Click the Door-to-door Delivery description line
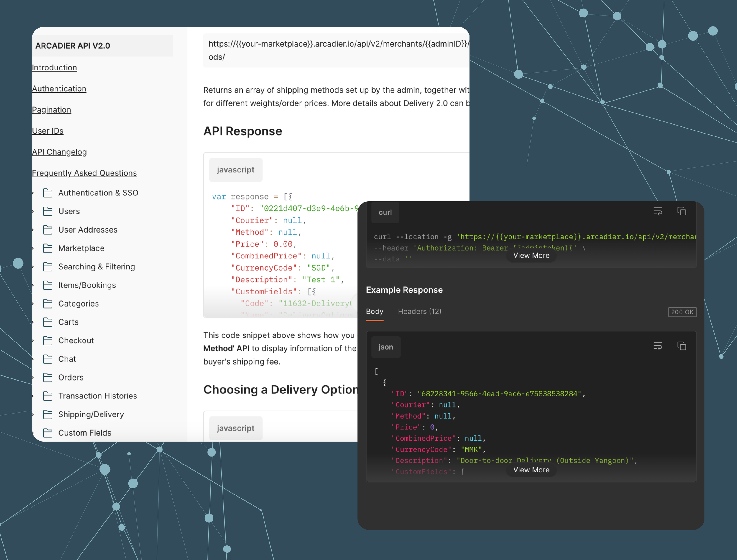This screenshot has width=737, height=560. 514,460
